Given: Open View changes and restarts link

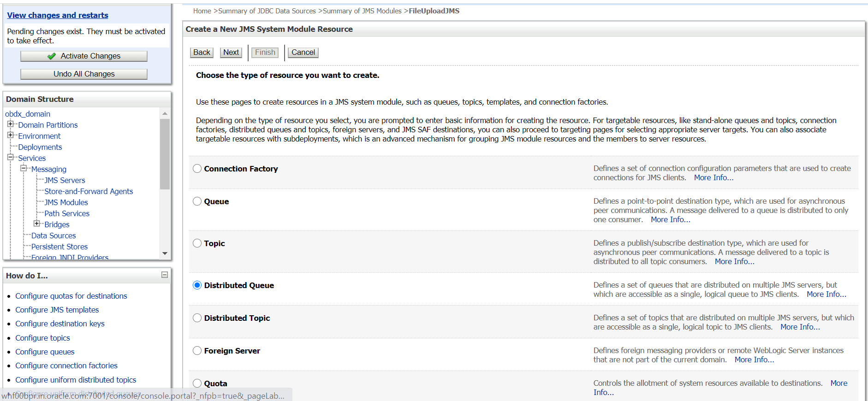Looking at the screenshot, I should click(58, 15).
